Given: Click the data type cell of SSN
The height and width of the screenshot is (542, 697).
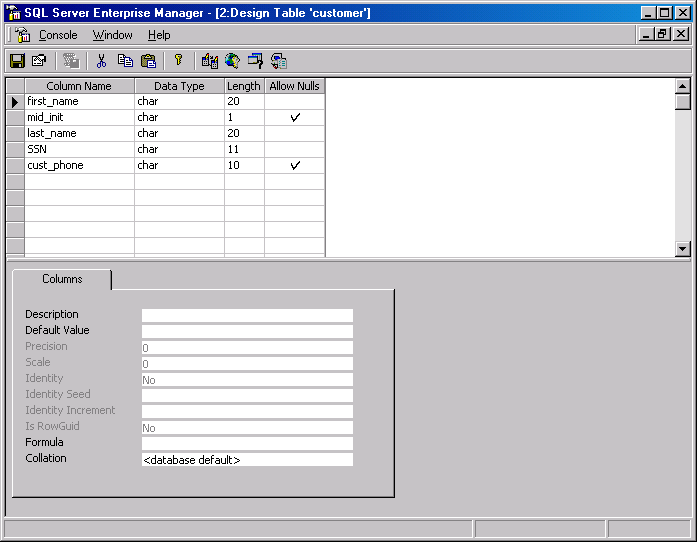Looking at the screenshot, I should point(180,149).
